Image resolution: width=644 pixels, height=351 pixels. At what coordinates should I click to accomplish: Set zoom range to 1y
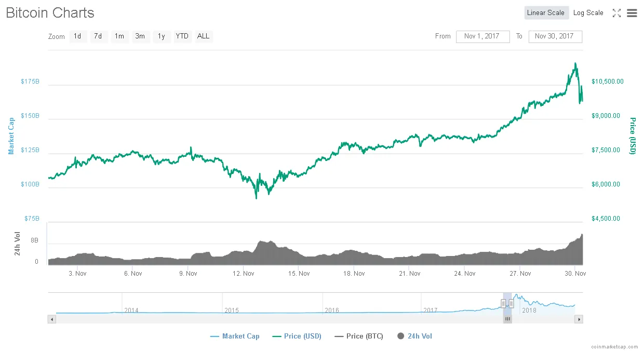tap(162, 36)
